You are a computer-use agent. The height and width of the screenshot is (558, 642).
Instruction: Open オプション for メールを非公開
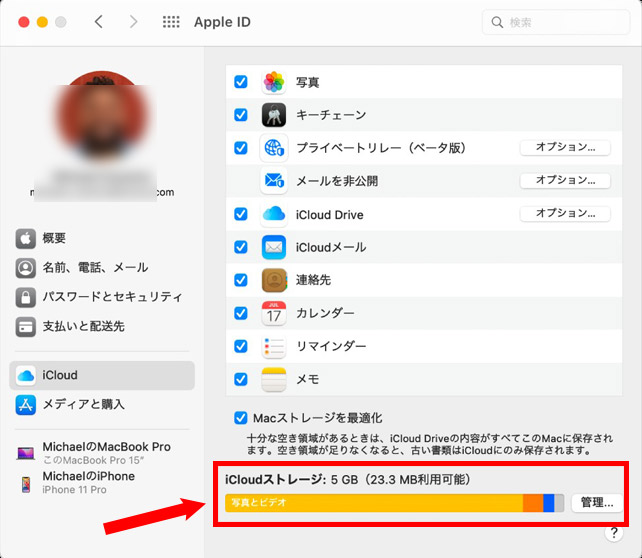565,181
